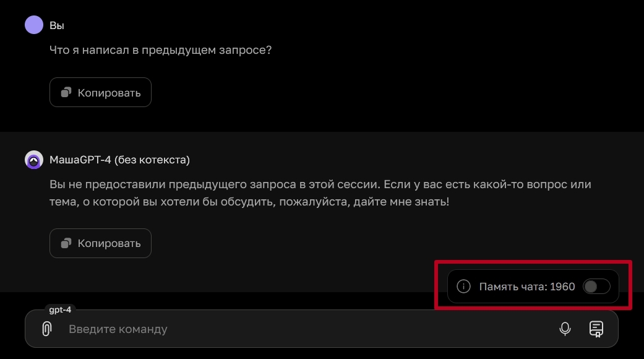The height and width of the screenshot is (359, 644).
Task: Click the text Что я написал в предыдущем запросе?
Action: pyautogui.click(x=160, y=50)
